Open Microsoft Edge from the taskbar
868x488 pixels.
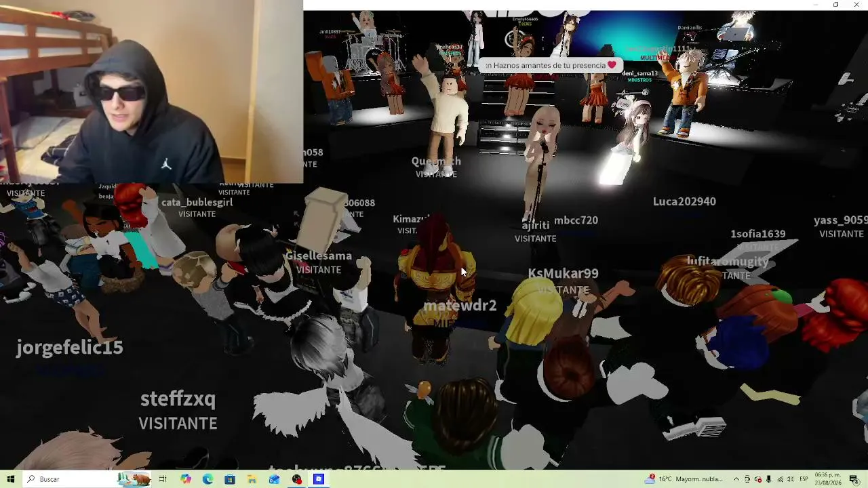pyautogui.click(x=208, y=479)
